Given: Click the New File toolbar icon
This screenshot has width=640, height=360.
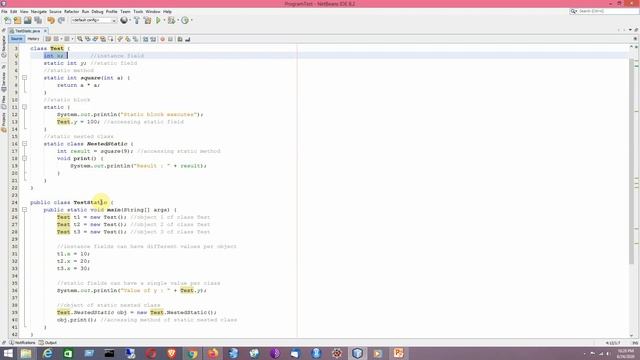Looking at the screenshot, I should click(7, 20).
